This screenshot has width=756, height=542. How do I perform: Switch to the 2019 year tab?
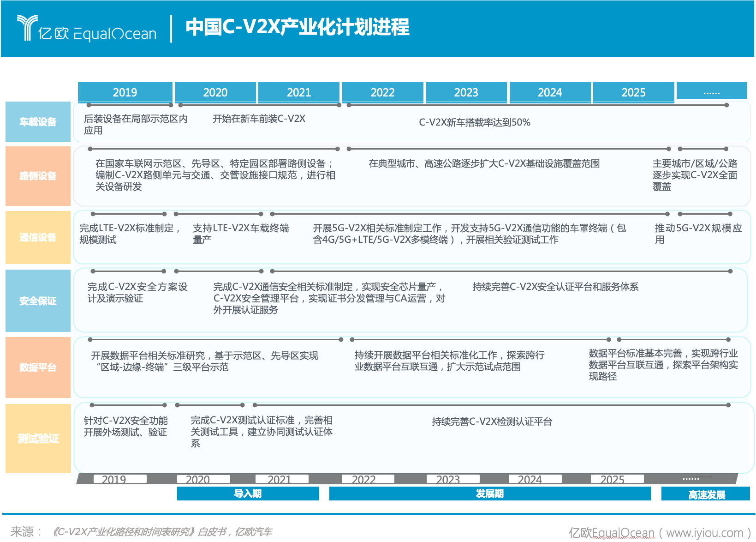(125, 92)
